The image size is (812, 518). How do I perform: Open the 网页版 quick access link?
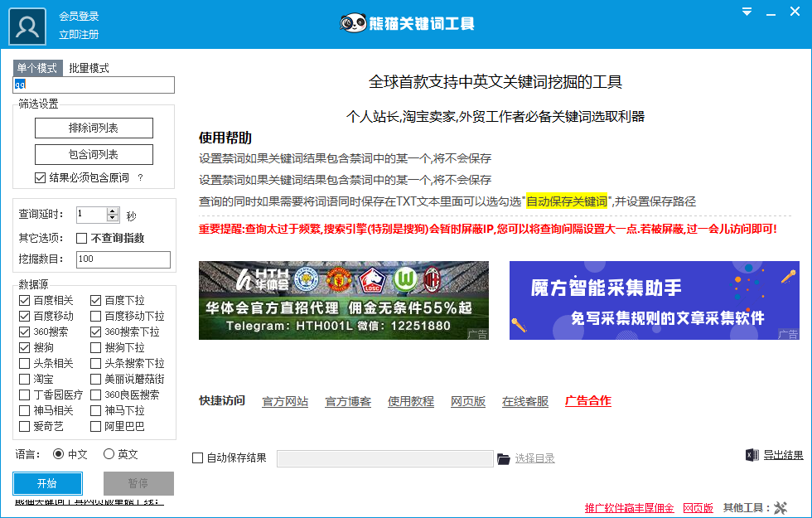pyautogui.click(x=468, y=401)
